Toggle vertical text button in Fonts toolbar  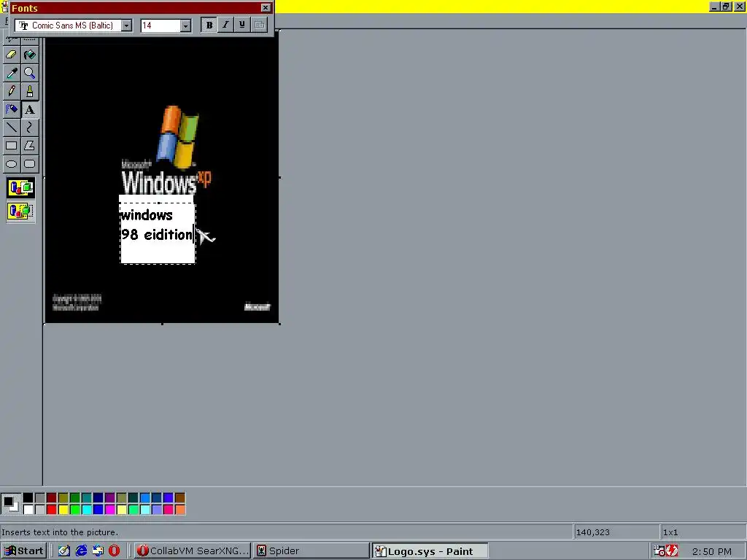click(x=259, y=26)
